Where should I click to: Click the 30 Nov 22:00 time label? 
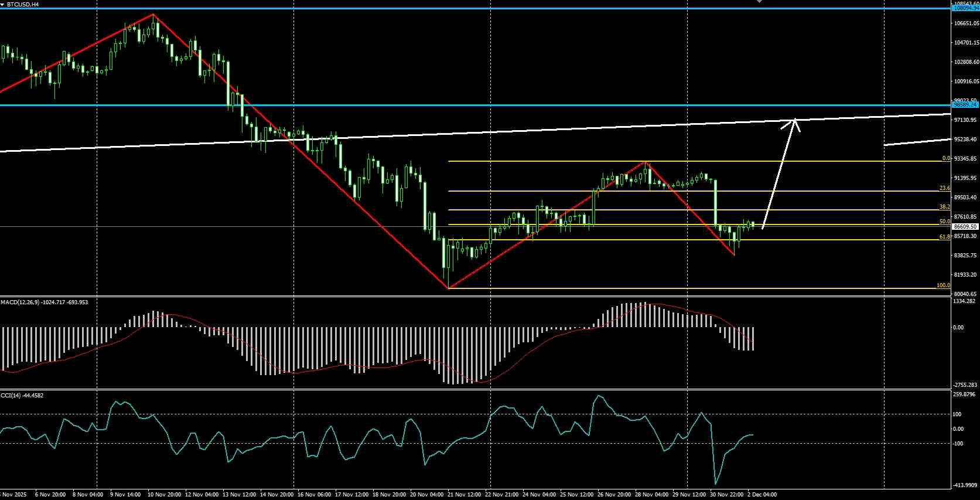pos(727,495)
